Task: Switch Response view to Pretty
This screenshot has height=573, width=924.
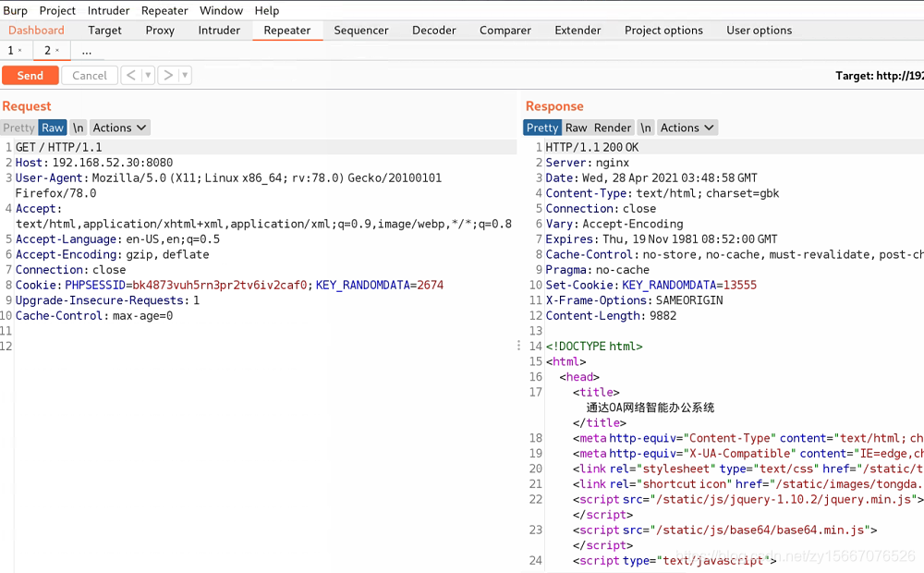Action: click(x=542, y=128)
